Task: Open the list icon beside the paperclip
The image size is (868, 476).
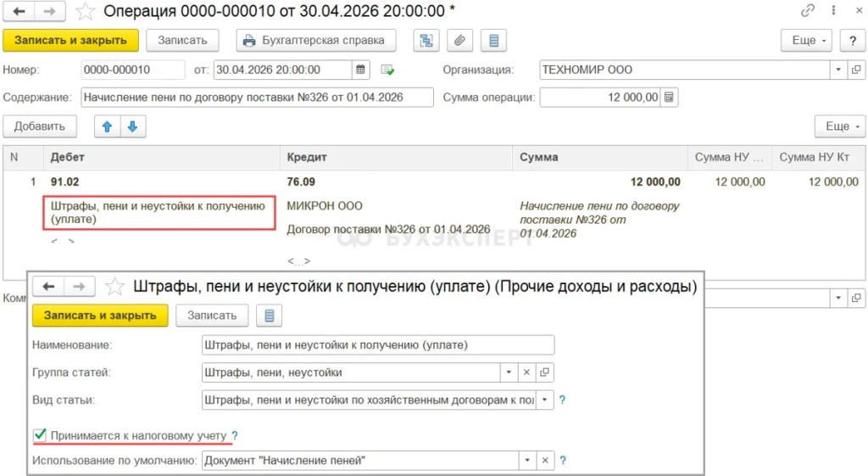Action: tap(494, 41)
